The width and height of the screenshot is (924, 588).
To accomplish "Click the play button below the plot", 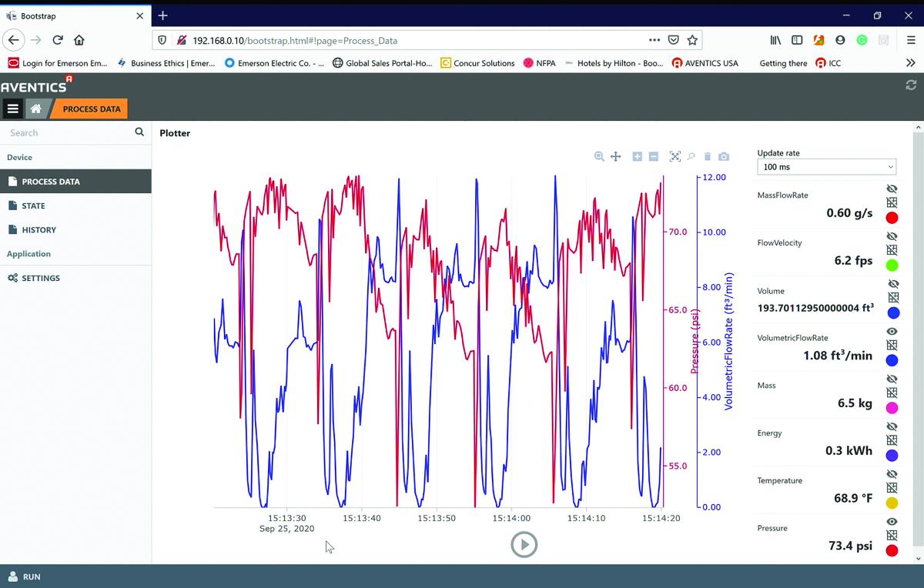I will pos(524,545).
